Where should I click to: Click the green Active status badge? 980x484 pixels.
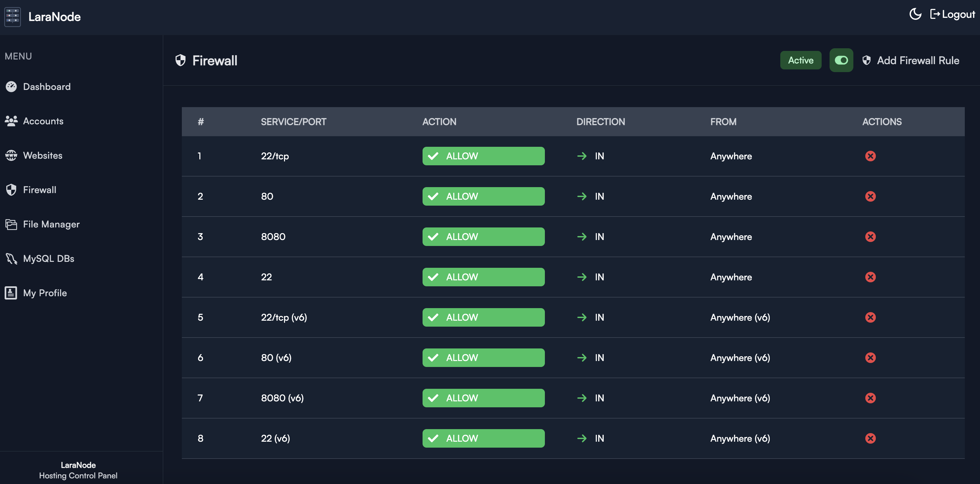(x=800, y=60)
